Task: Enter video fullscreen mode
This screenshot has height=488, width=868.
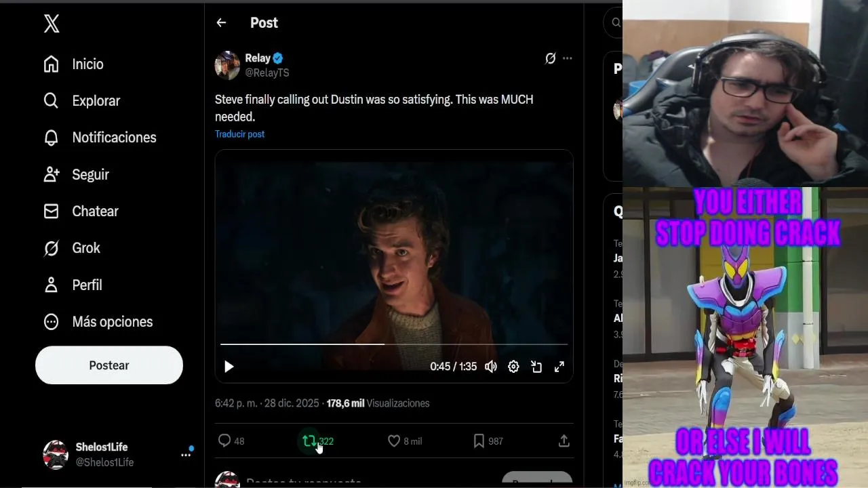Action: pos(559,367)
